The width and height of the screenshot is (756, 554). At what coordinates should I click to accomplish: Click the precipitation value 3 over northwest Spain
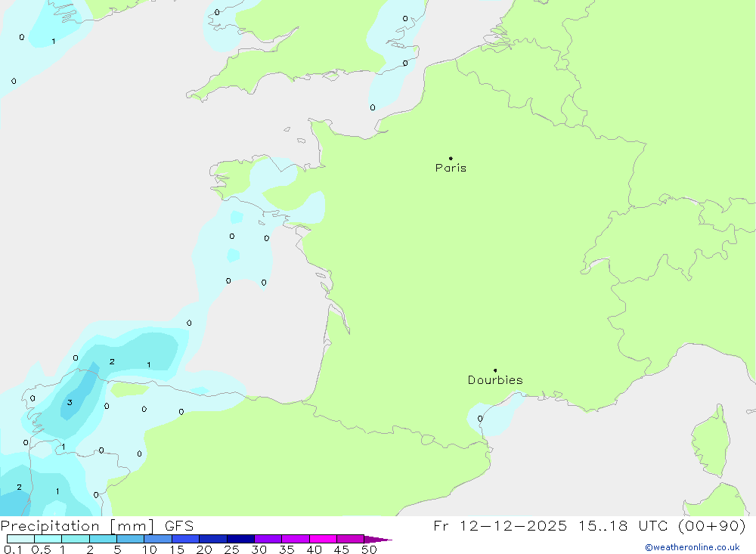[x=70, y=403]
